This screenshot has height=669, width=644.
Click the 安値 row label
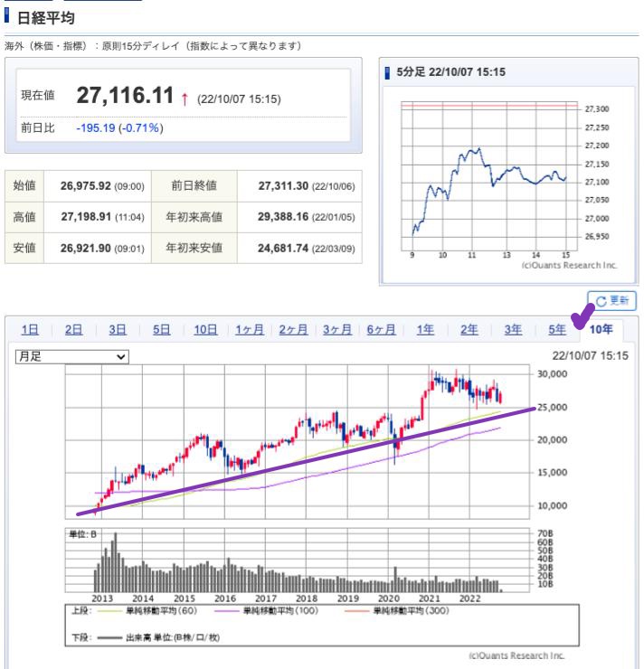(24, 248)
